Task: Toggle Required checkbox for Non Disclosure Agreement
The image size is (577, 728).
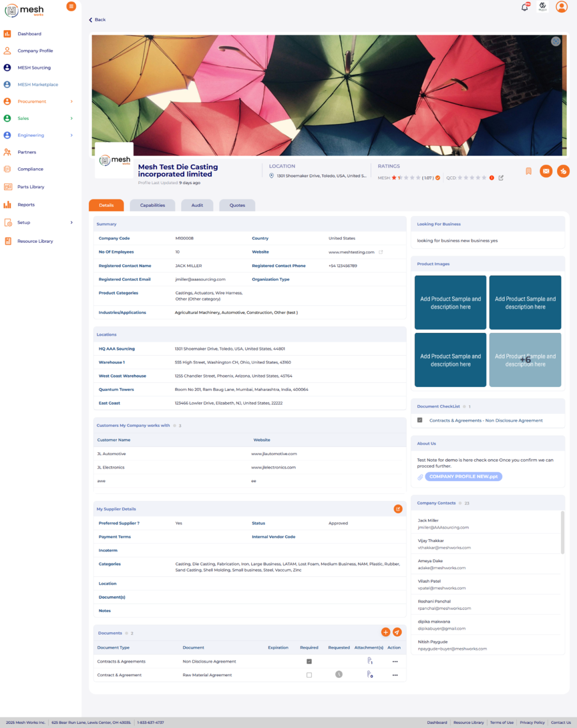Action: pyautogui.click(x=309, y=661)
